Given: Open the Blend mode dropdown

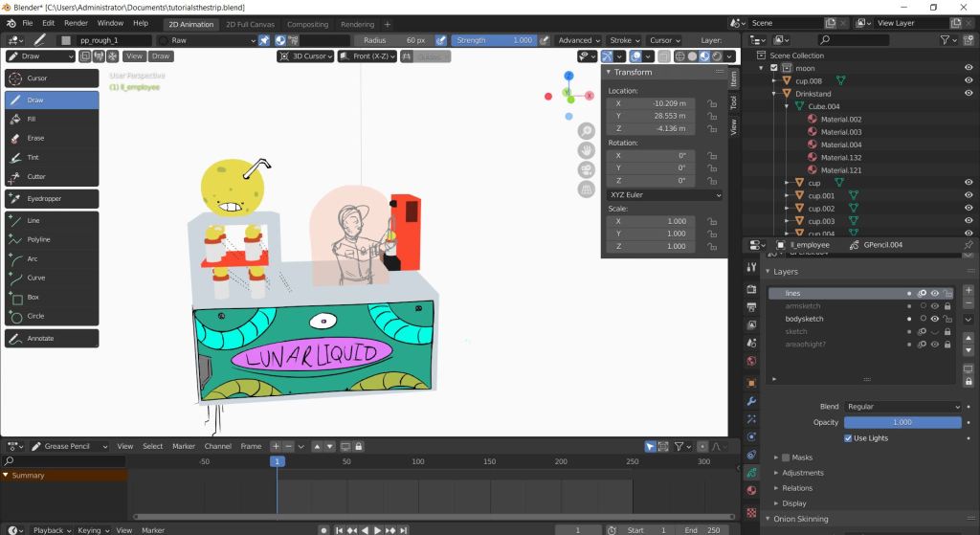Looking at the screenshot, I should coord(902,407).
